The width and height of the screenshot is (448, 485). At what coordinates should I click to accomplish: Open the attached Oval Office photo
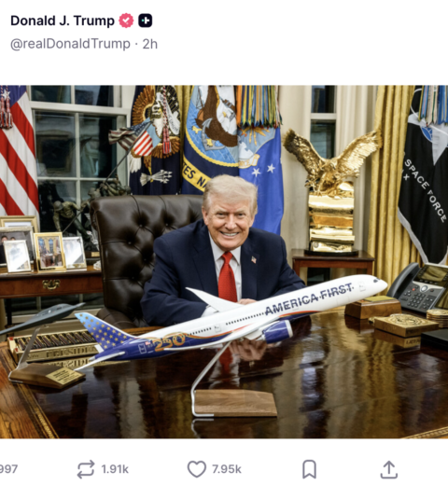(x=224, y=262)
